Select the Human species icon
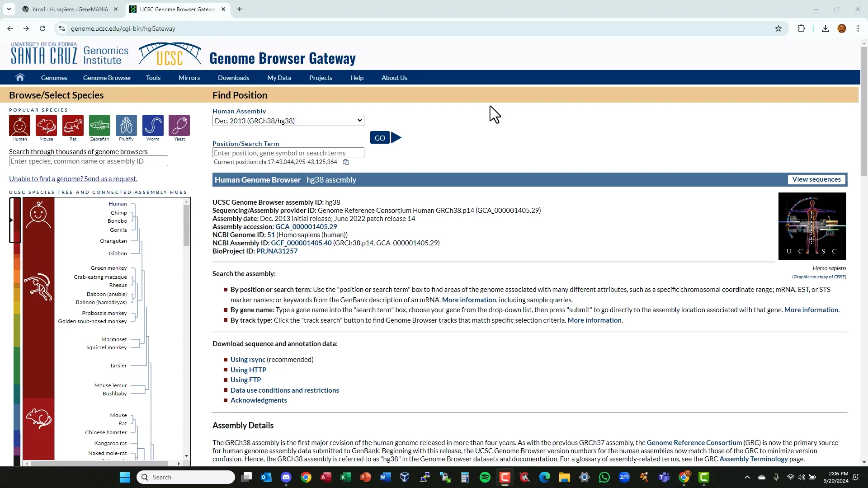 (x=19, y=126)
